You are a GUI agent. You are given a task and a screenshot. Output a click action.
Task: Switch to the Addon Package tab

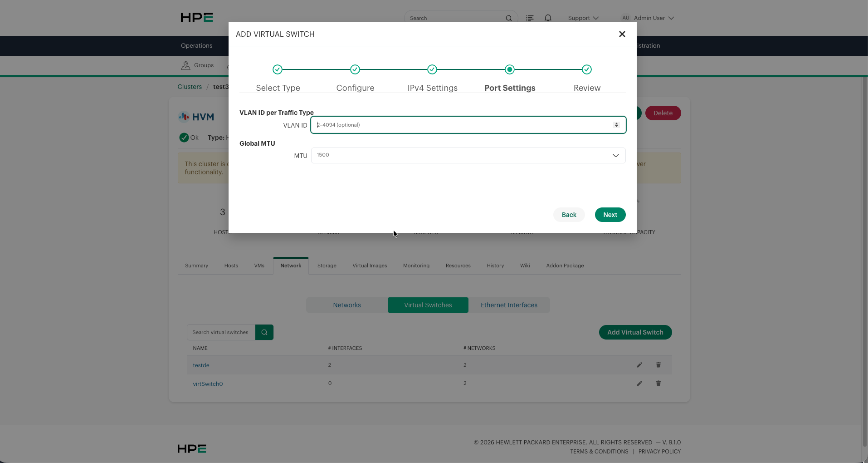pos(565,266)
